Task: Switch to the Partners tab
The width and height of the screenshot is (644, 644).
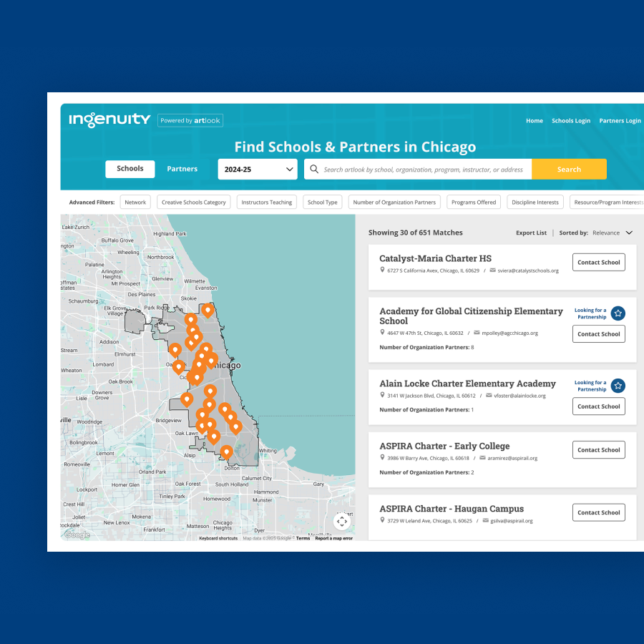Action: point(182,169)
